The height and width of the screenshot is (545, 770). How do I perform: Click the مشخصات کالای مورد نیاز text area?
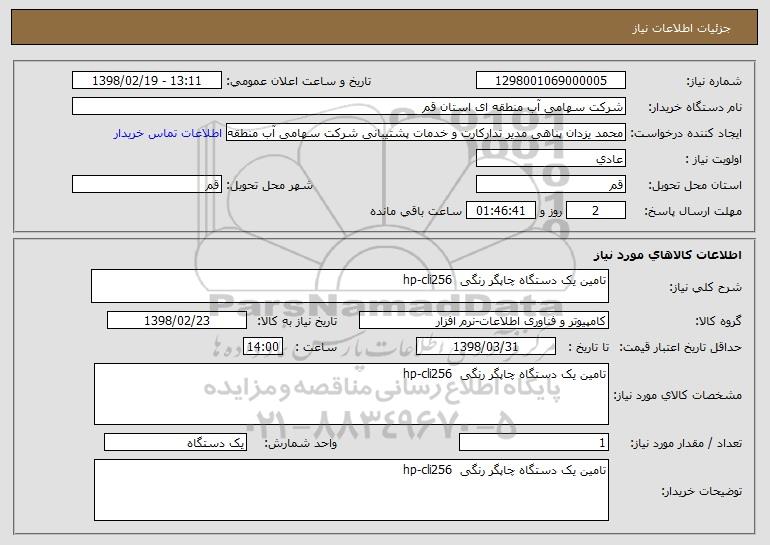351,394
